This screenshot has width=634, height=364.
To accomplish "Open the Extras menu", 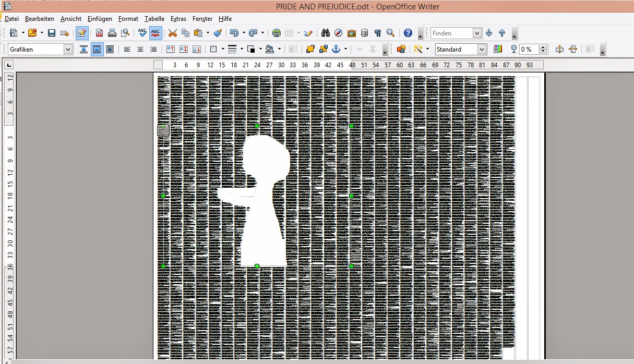I will click(178, 19).
